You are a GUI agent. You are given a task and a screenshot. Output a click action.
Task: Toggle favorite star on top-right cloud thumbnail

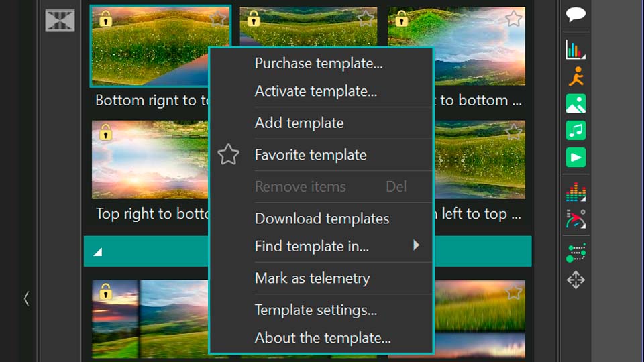[513, 19]
